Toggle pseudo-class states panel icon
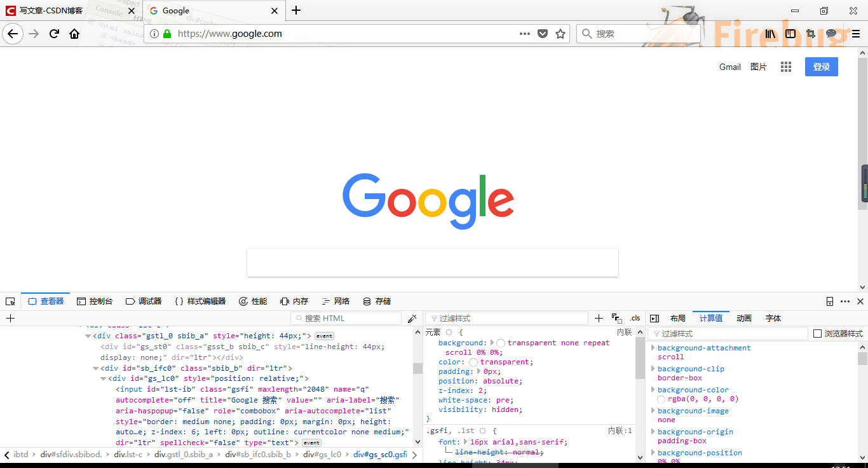Viewport: 868px width, 468px height. pos(617,318)
